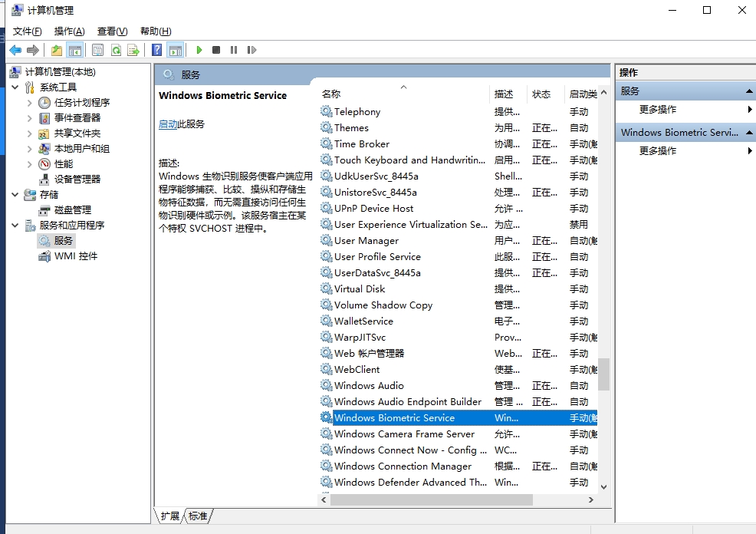Screen dimensions: 756x534
Task: Switch to the 标准 tab
Action: (198, 516)
